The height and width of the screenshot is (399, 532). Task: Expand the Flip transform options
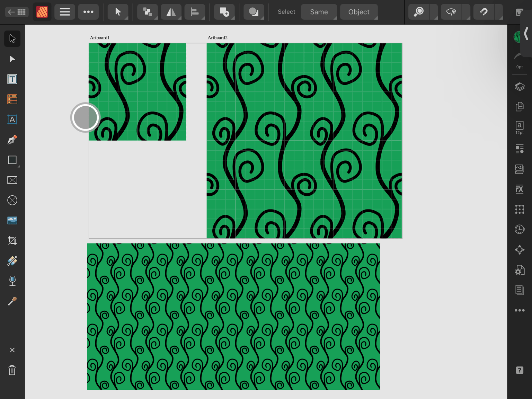tap(171, 12)
